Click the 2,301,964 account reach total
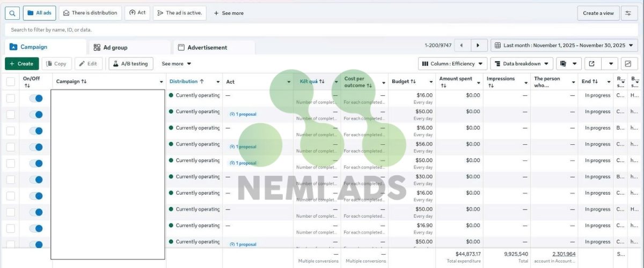This screenshot has height=268, width=644. click(564, 254)
